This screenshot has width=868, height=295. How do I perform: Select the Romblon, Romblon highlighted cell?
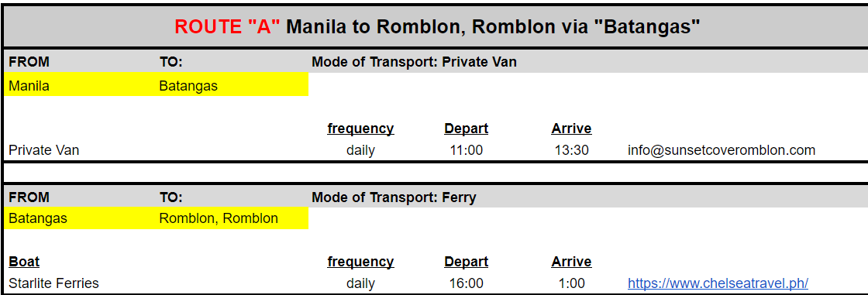coord(232,218)
